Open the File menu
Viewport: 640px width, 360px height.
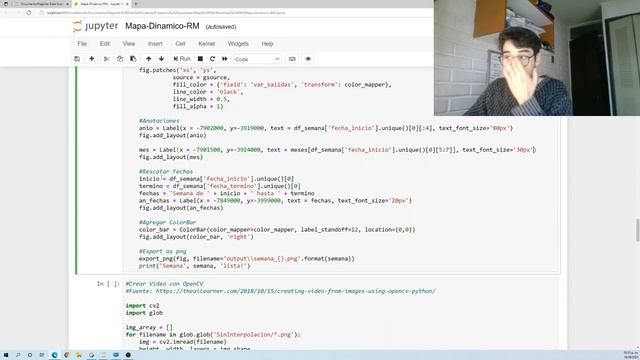pyautogui.click(x=82, y=44)
